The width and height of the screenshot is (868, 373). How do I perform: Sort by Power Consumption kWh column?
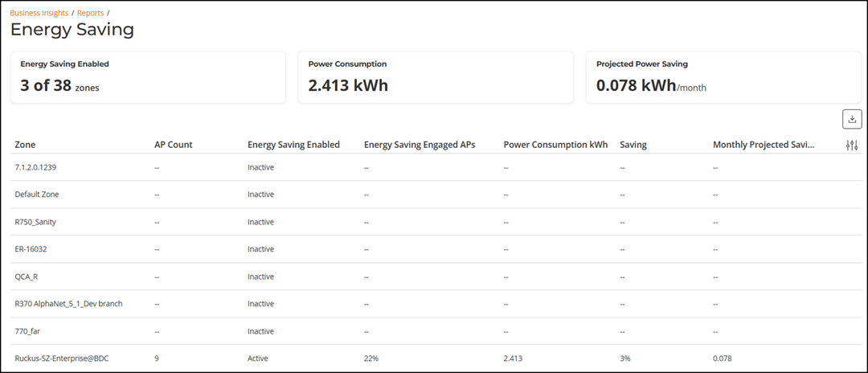[x=555, y=145]
